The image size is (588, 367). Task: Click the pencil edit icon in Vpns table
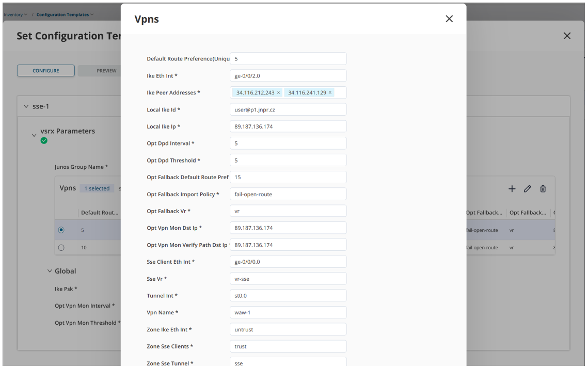tap(527, 189)
